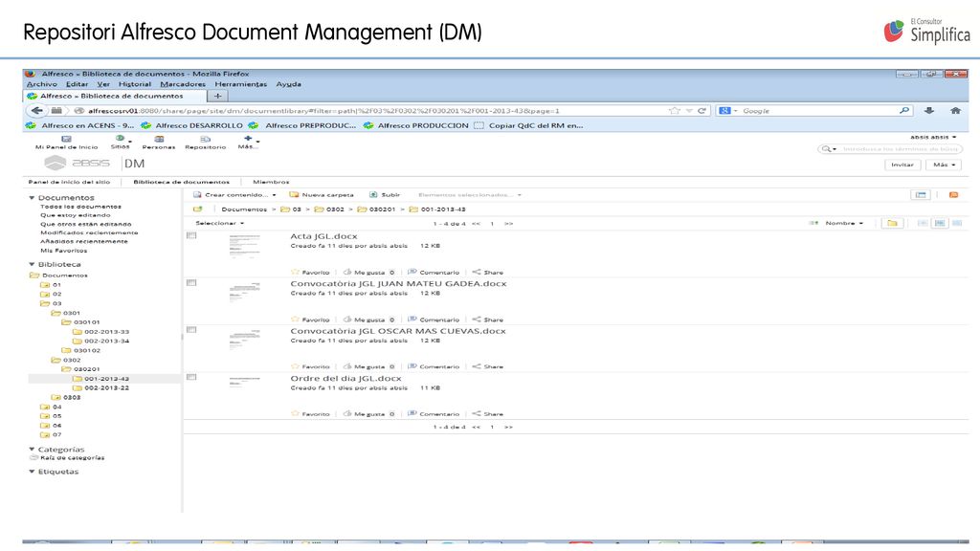This screenshot has height=551, width=980.
Task: Select folder 030102 in the Biblioteca tree
Action: (x=87, y=350)
